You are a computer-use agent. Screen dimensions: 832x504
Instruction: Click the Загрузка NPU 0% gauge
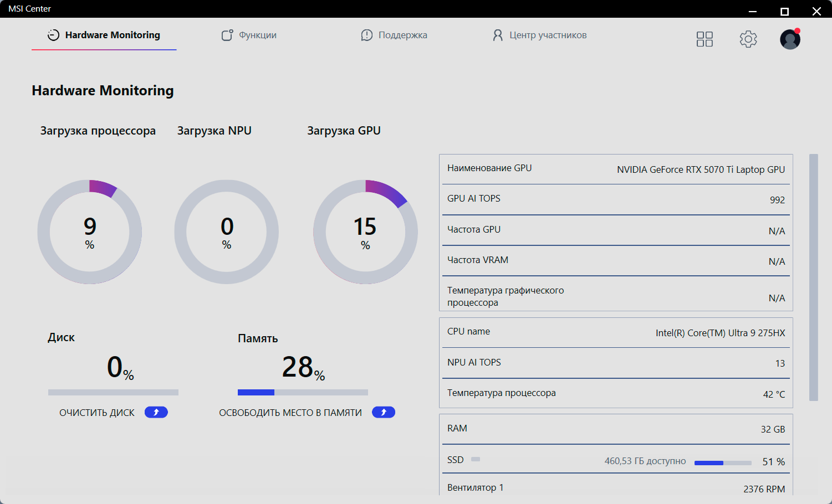(227, 232)
